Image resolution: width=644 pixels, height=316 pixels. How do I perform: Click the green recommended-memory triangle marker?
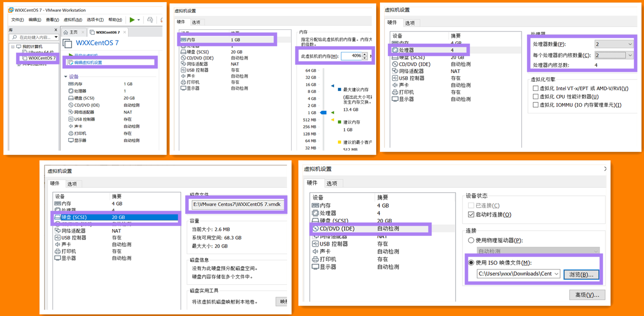[333, 113]
